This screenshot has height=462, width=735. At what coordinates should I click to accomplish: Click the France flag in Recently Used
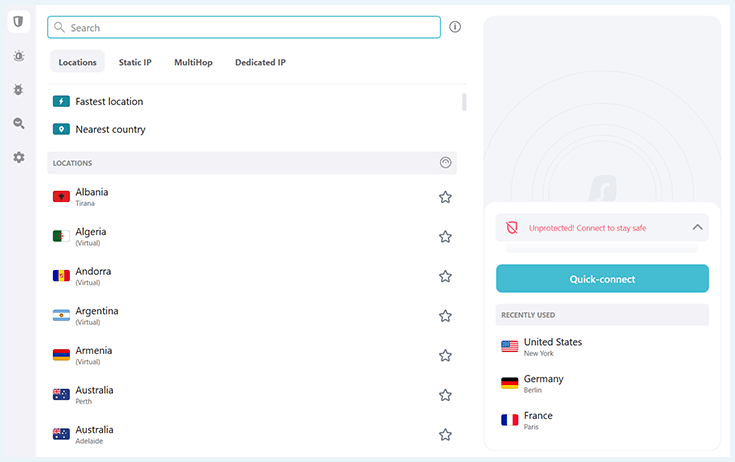[x=510, y=420]
